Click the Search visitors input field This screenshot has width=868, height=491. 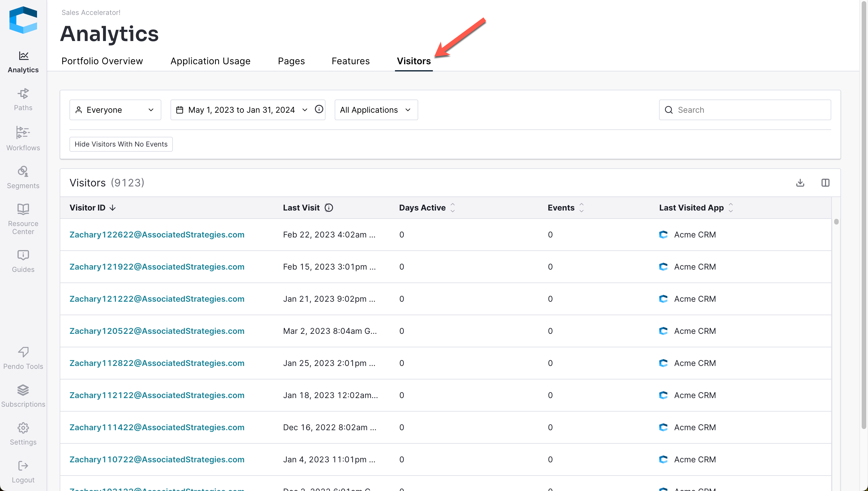745,110
